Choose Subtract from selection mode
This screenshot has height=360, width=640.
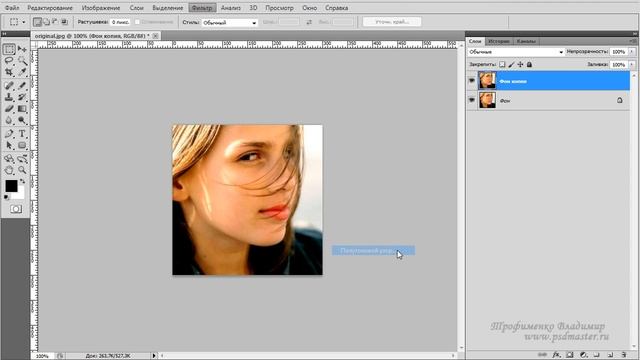55,22
